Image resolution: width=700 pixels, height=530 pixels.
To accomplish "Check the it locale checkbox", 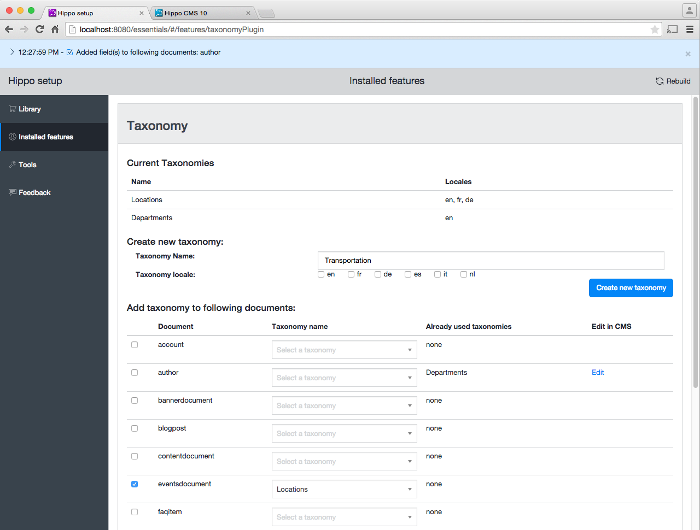I will [x=438, y=274].
